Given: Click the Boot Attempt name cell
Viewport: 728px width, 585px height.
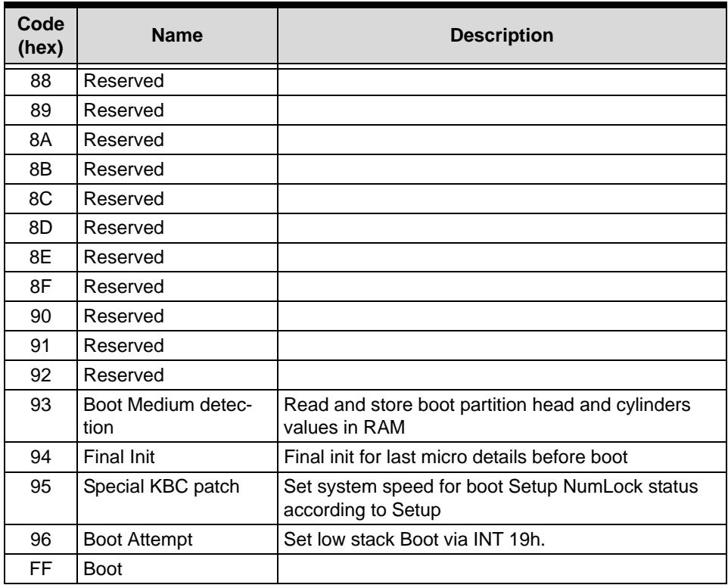Looking at the screenshot, I should point(177,540).
